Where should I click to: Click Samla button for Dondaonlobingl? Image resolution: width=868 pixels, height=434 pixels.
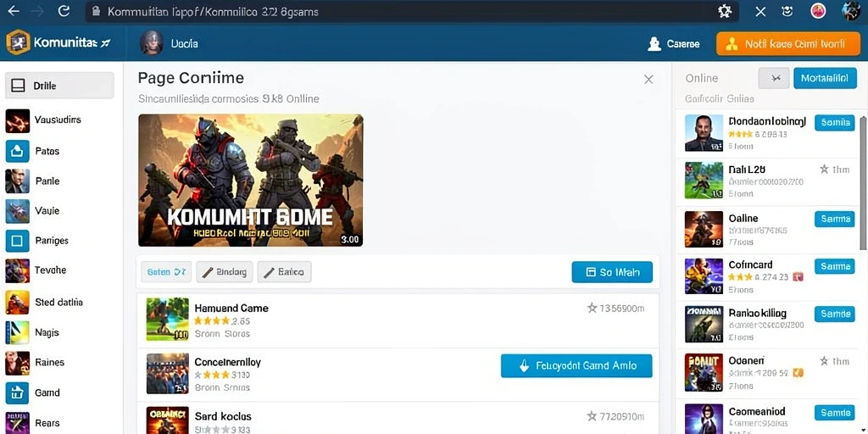coord(834,123)
